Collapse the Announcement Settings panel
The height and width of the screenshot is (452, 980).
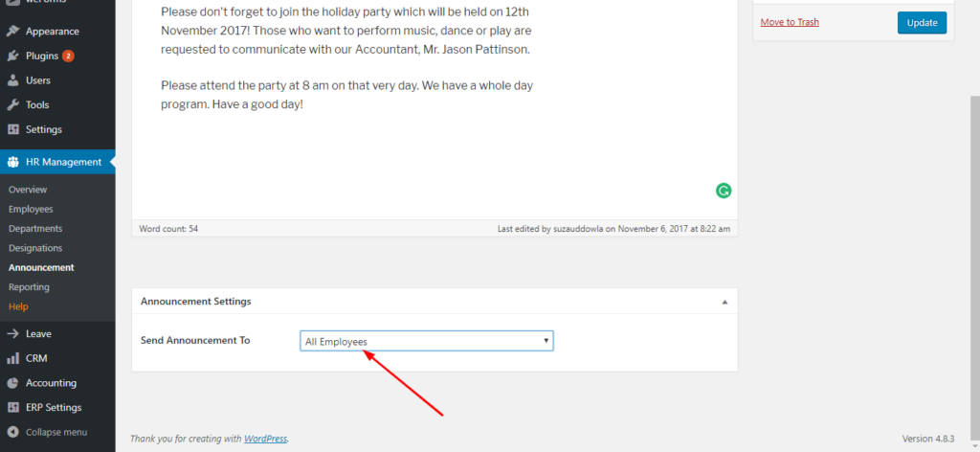(x=724, y=302)
